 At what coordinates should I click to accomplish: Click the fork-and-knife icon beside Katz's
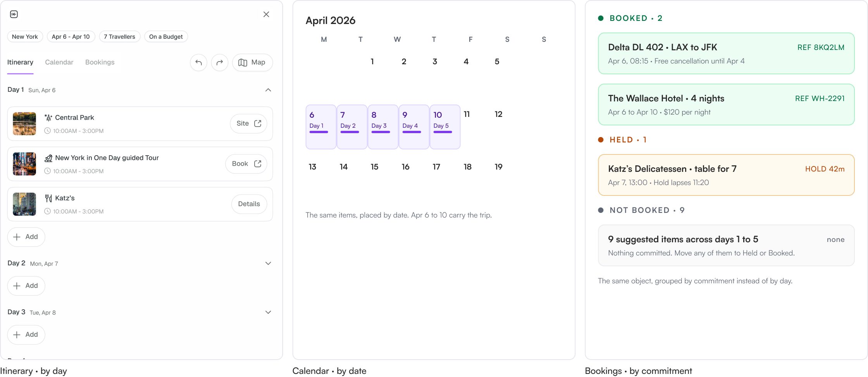pyautogui.click(x=48, y=198)
